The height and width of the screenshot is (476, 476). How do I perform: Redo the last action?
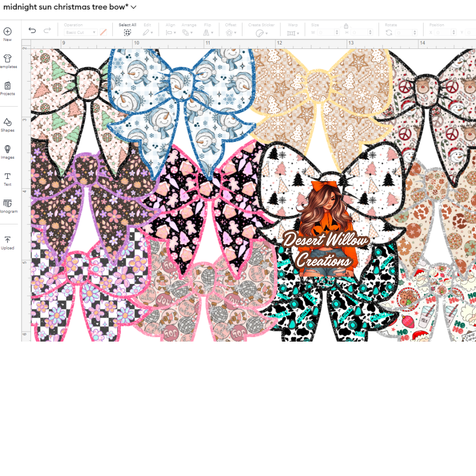pos(47,30)
